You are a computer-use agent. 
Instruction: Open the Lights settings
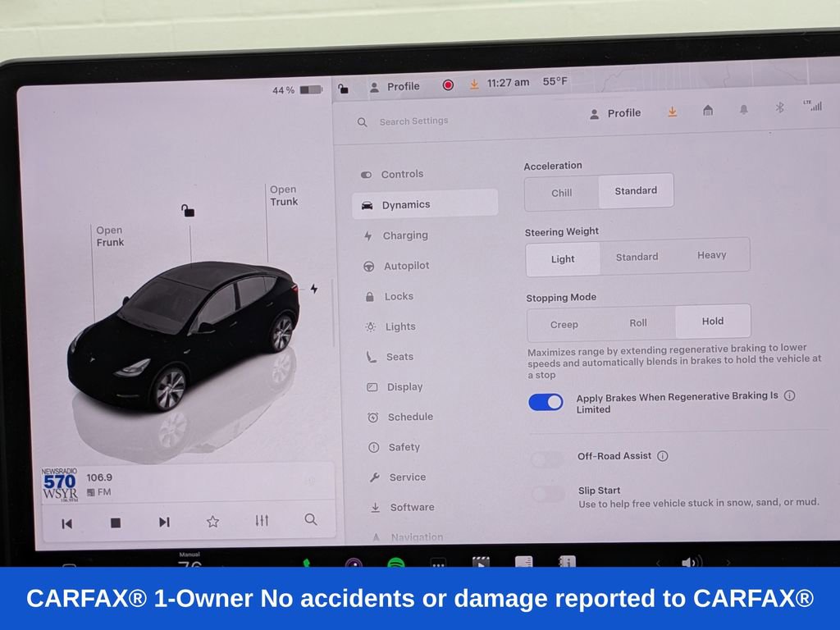[400, 326]
